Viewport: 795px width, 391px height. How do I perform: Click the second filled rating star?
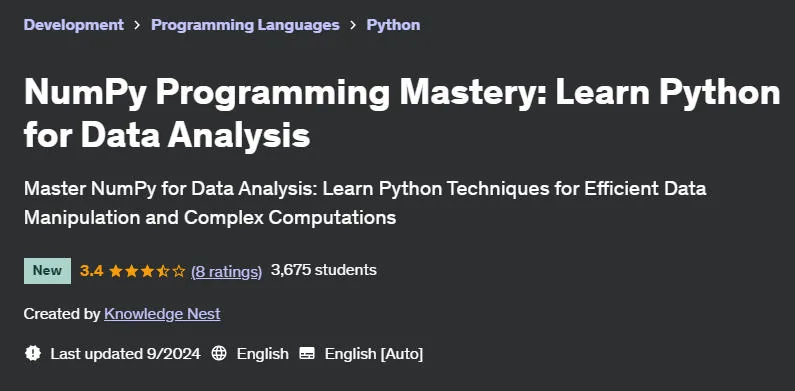[131, 271]
